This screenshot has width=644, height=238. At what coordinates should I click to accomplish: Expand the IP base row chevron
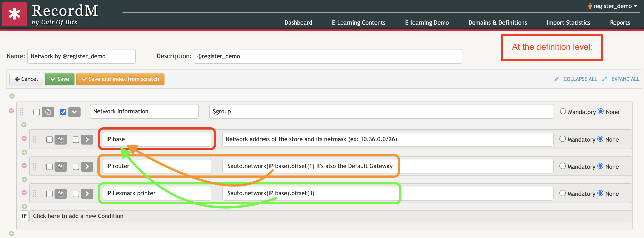pos(87,140)
